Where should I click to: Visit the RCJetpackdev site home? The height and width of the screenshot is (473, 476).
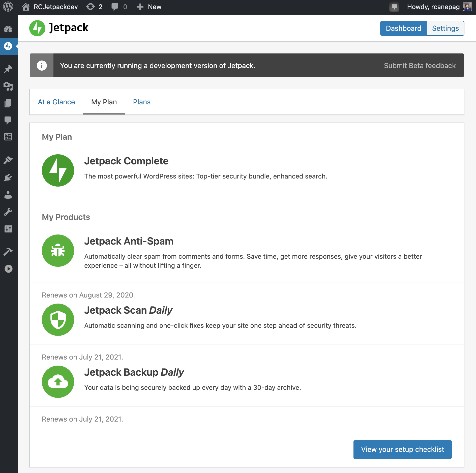[x=50, y=7]
